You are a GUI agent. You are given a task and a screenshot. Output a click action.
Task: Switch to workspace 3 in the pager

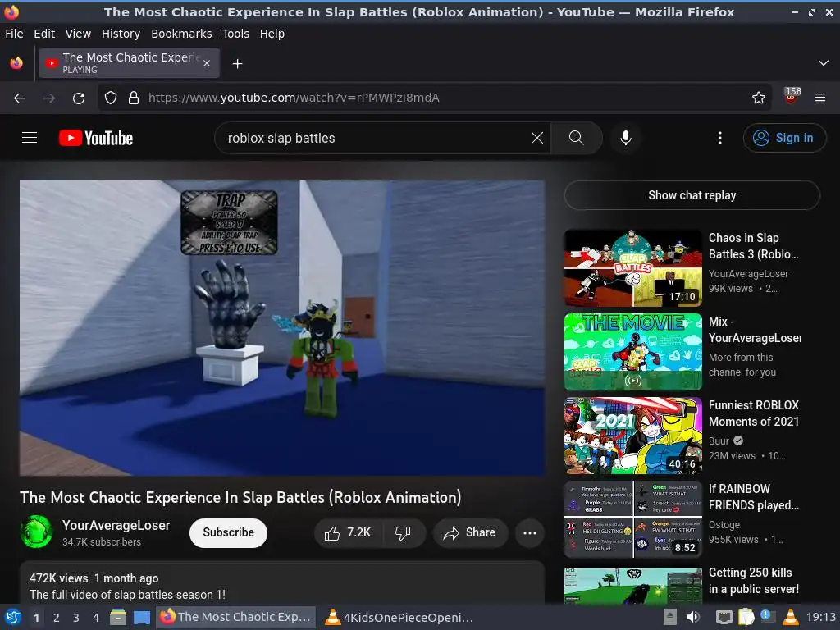pyautogui.click(x=76, y=618)
